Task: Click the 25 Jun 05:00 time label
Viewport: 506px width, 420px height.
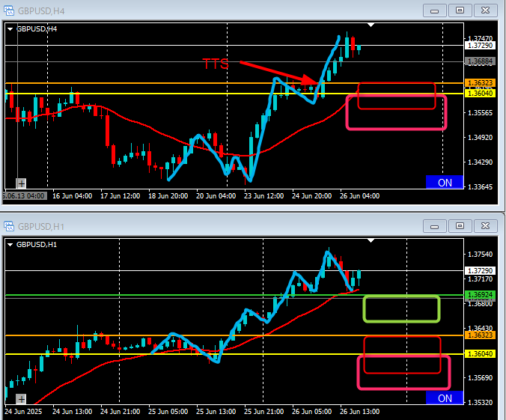Action: [168, 412]
